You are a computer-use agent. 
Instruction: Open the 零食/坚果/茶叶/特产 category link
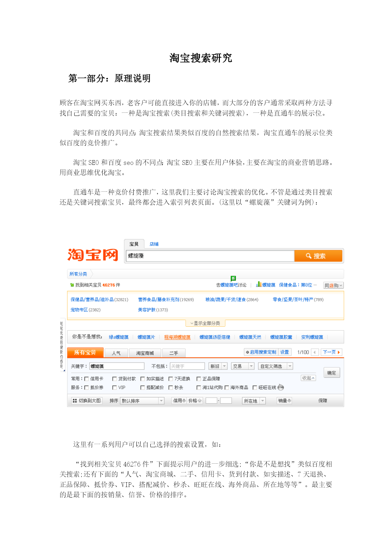coord(293,299)
